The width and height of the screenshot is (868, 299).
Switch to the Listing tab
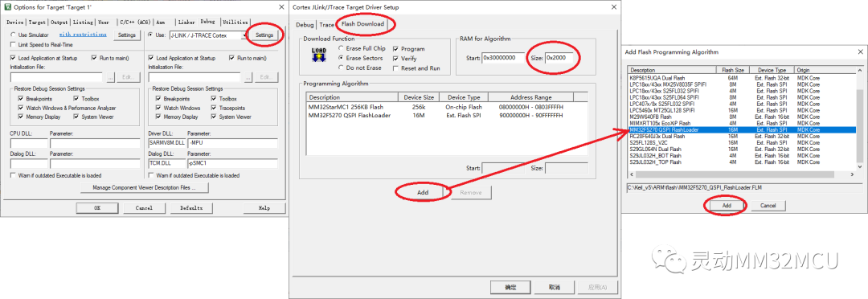pyautogui.click(x=83, y=23)
